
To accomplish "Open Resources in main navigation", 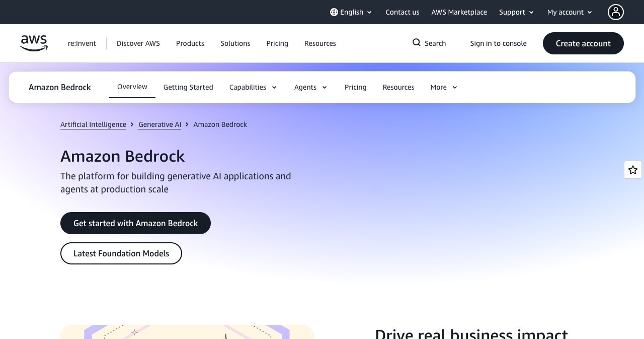I will pyautogui.click(x=320, y=43).
